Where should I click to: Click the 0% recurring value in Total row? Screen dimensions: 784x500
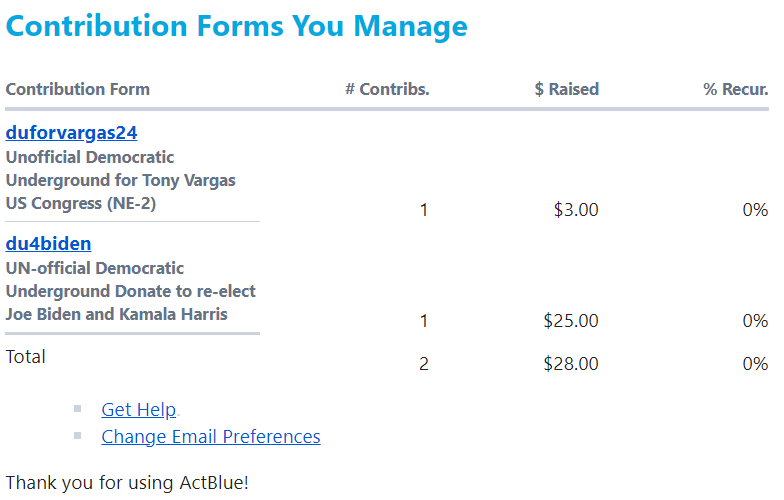tap(755, 364)
